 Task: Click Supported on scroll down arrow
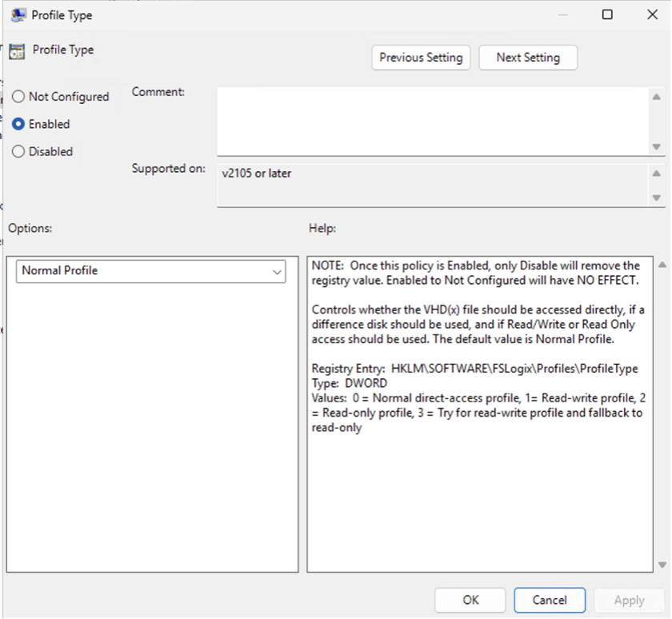tap(656, 198)
